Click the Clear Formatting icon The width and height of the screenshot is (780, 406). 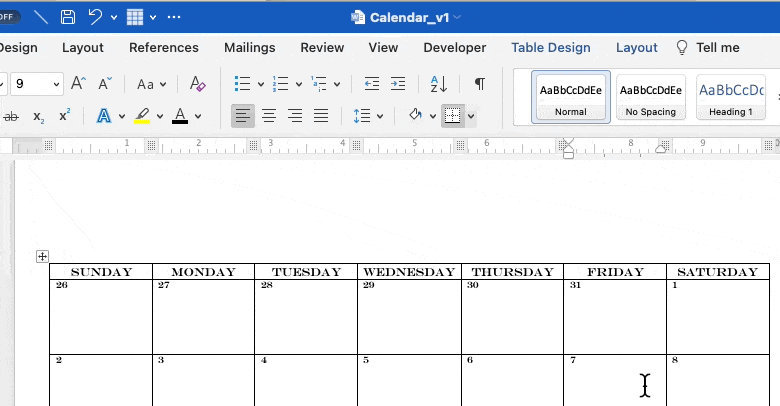[197, 84]
